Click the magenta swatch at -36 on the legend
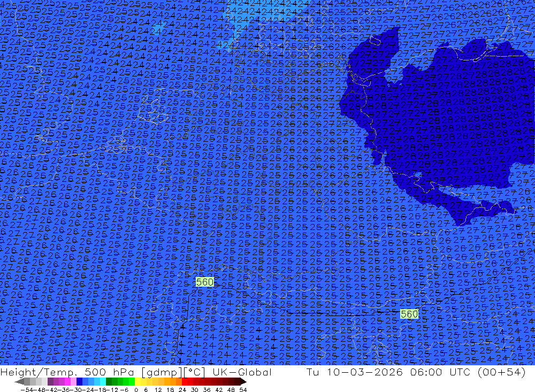Screen dimensions: 535x392 coord(67,382)
